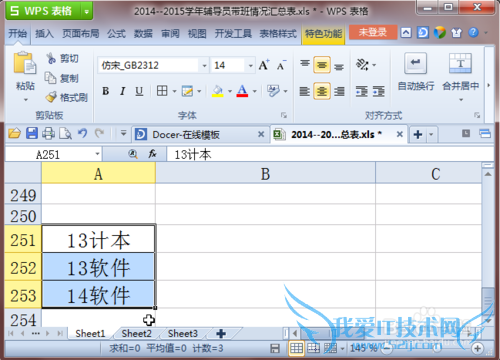Open the Name Box dropdown arrow
Image resolution: width=500 pixels, height=360 pixels.
pyautogui.click(x=97, y=154)
